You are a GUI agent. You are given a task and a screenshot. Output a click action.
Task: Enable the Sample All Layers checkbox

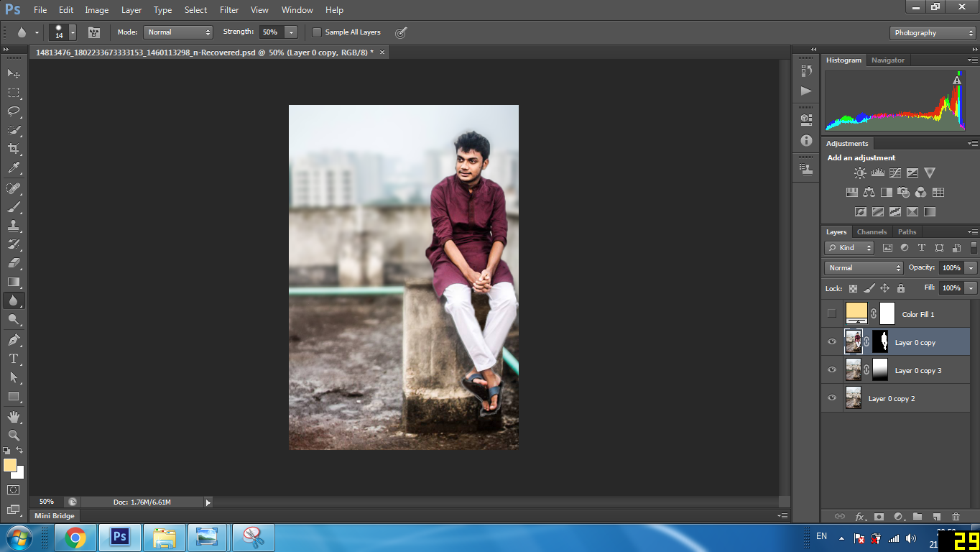(317, 32)
